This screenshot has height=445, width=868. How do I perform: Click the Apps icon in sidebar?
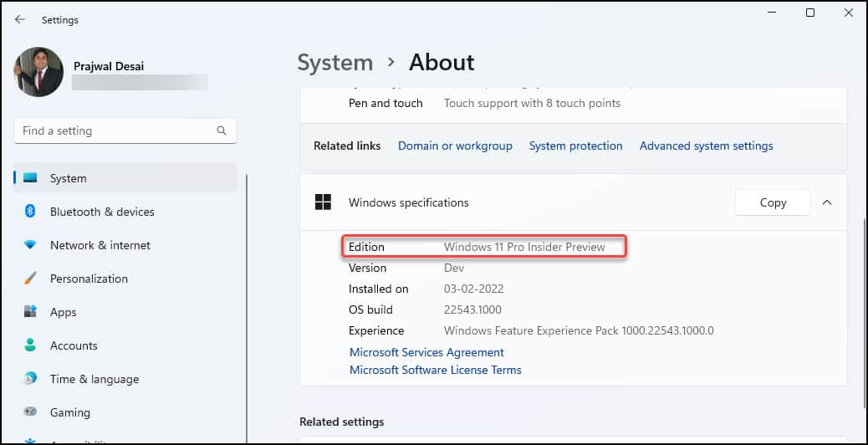tap(30, 312)
